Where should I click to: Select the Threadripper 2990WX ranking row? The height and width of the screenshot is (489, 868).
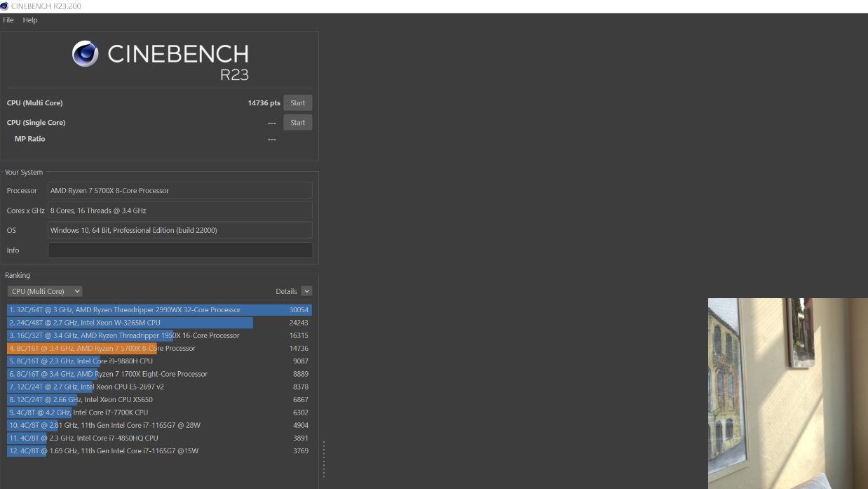[x=159, y=310]
